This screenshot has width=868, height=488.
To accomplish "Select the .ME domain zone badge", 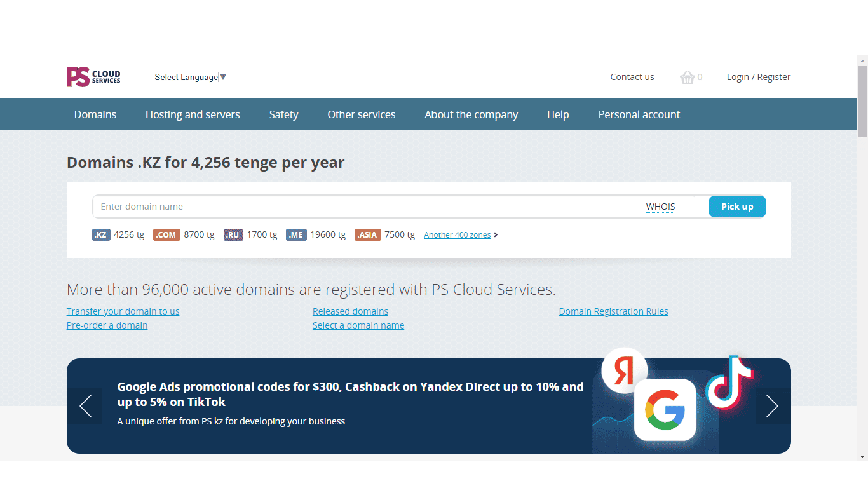I will coord(296,234).
